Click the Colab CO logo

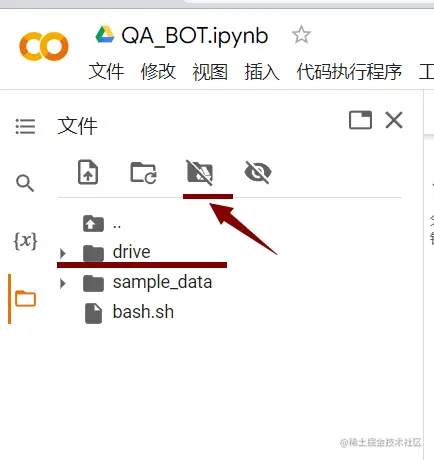[x=44, y=46]
